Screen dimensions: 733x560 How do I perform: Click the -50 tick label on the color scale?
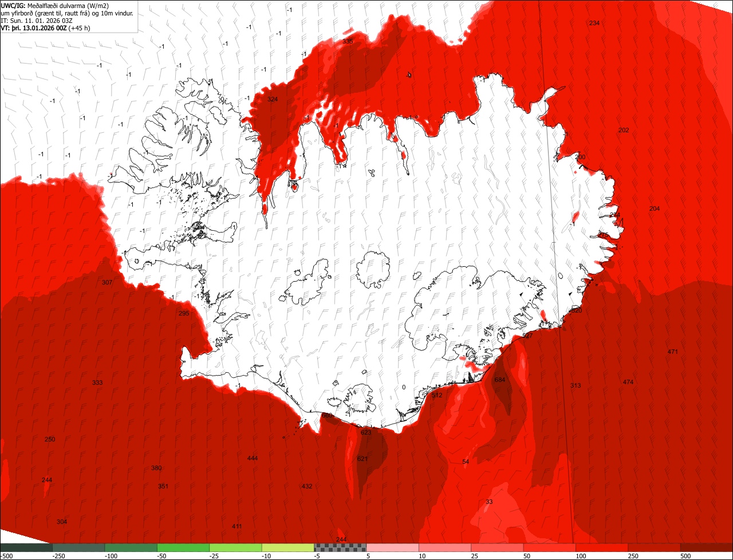(x=162, y=556)
